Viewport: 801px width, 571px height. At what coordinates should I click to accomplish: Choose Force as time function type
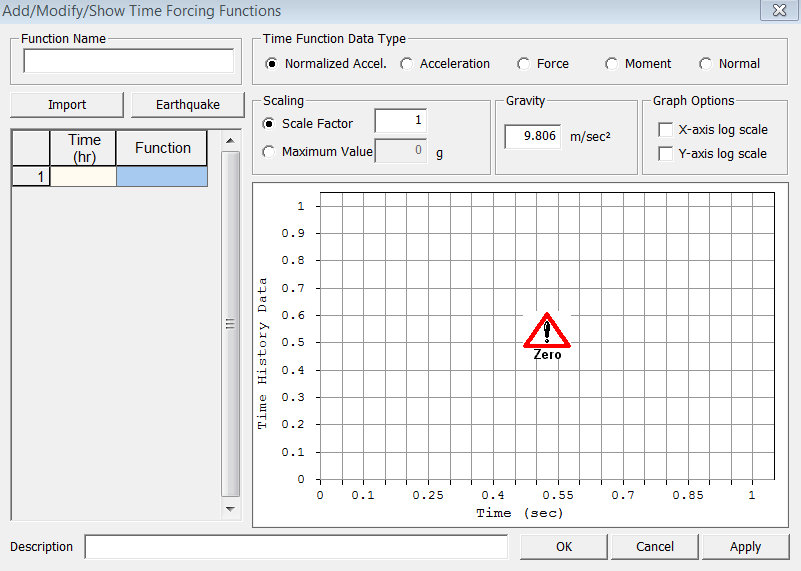click(524, 64)
